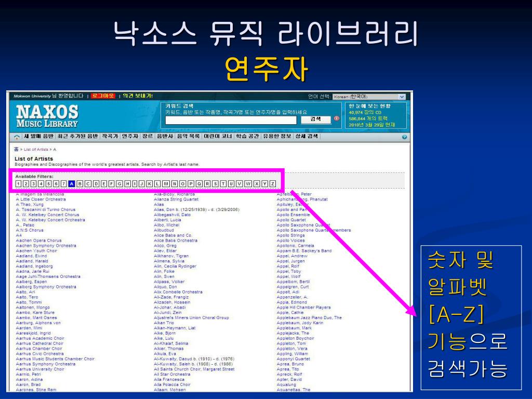Filter artists by letter E

pyautogui.click(x=104, y=184)
